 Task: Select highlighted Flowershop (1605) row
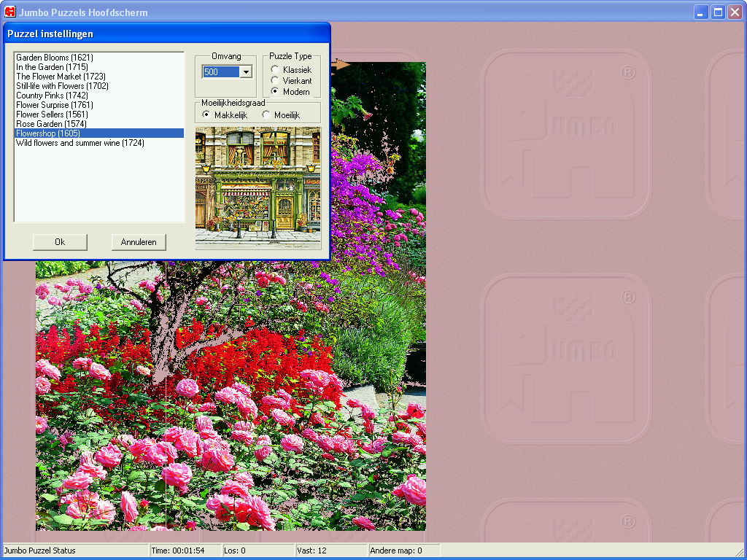point(99,133)
